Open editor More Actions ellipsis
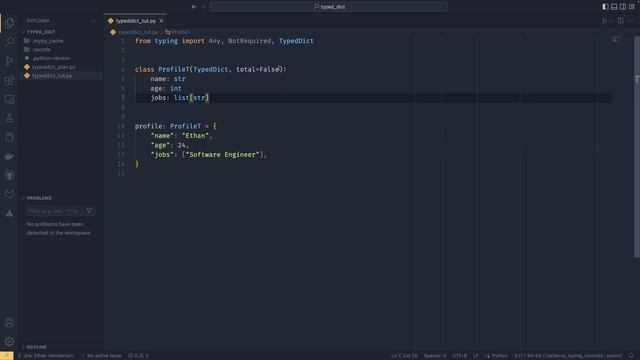Viewport: 640px width, 360px height. point(631,21)
